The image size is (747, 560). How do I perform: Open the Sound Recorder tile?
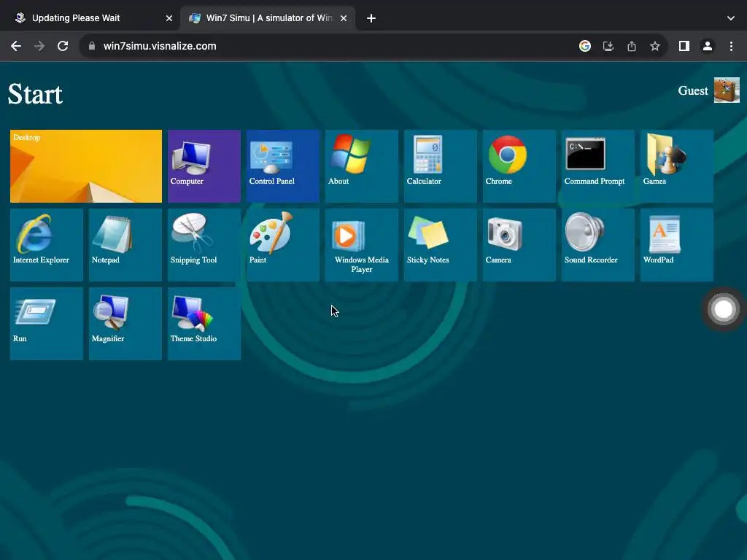(x=598, y=245)
